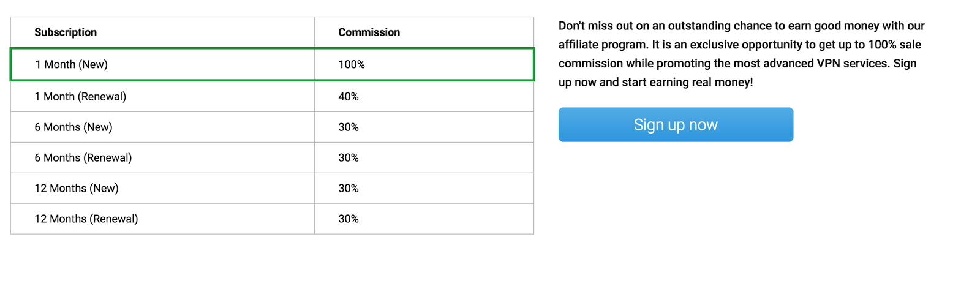Click the words "100% sale" in the paragraph
This screenshot has width=980, height=305.
[894, 45]
